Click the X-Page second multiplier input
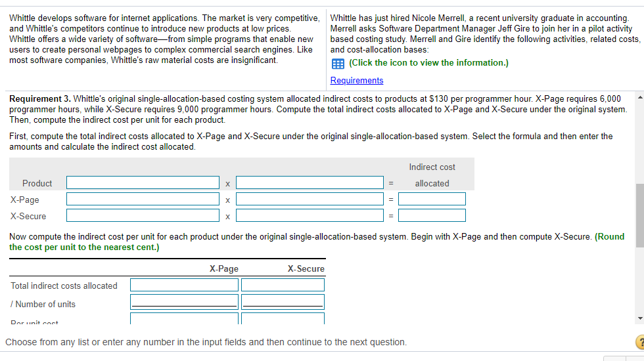The width and height of the screenshot is (644, 361). tap(310, 199)
